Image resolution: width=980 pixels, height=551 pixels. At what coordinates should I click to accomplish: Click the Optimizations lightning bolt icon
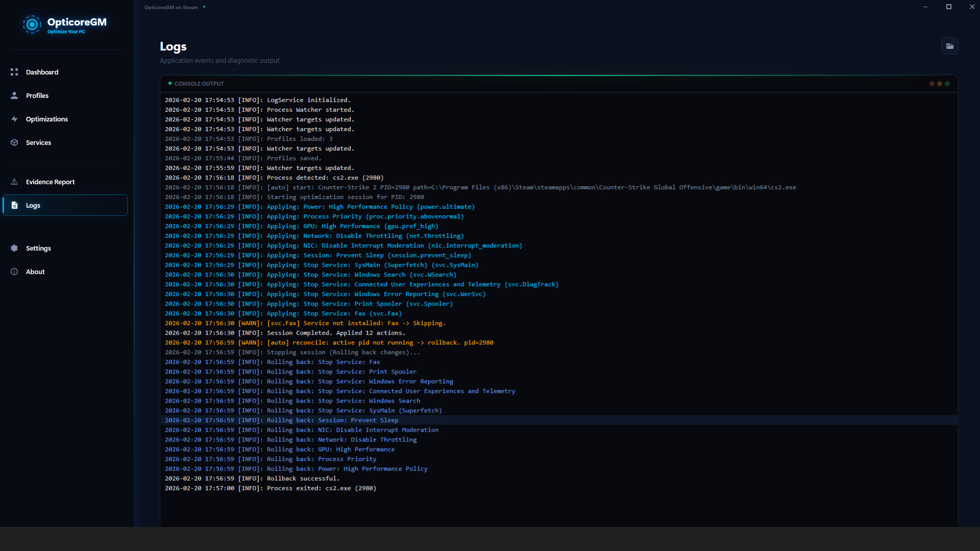[x=14, y=119]
